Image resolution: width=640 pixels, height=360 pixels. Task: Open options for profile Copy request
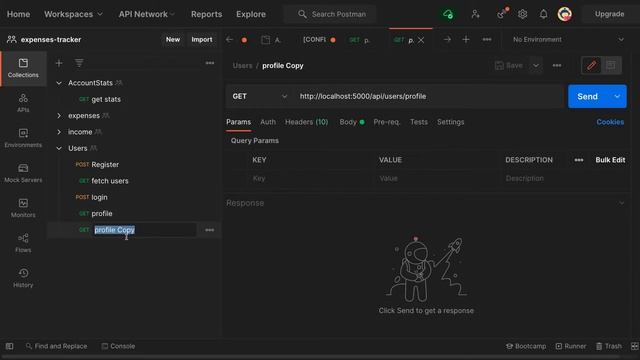209,230
